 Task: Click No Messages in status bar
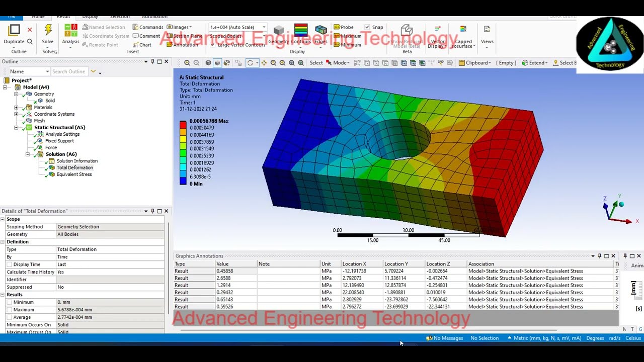(x=445, y=338)
